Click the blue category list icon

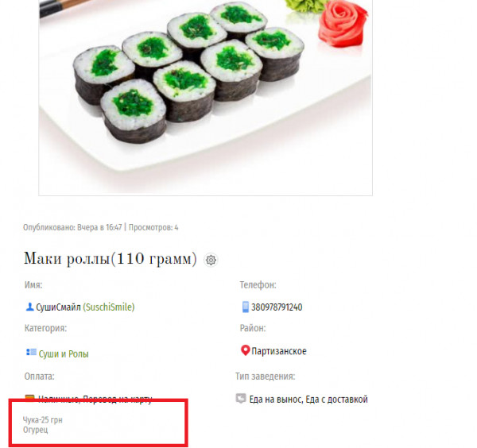(31, 352)
